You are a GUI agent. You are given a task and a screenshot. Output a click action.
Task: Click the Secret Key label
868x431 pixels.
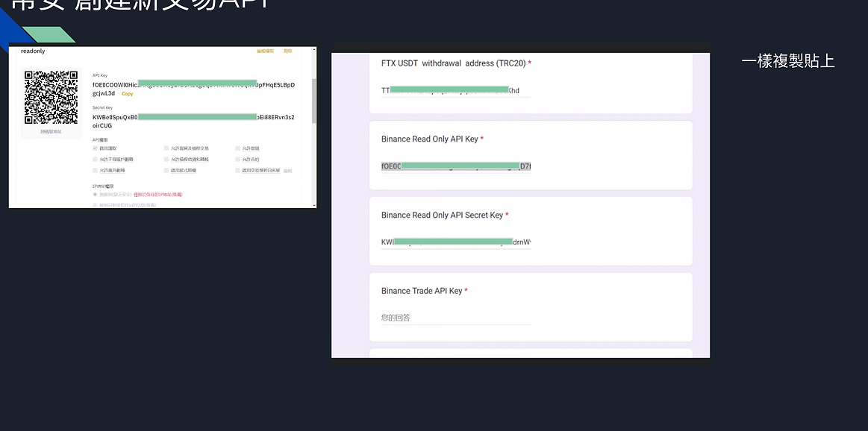tap(102, 108)
